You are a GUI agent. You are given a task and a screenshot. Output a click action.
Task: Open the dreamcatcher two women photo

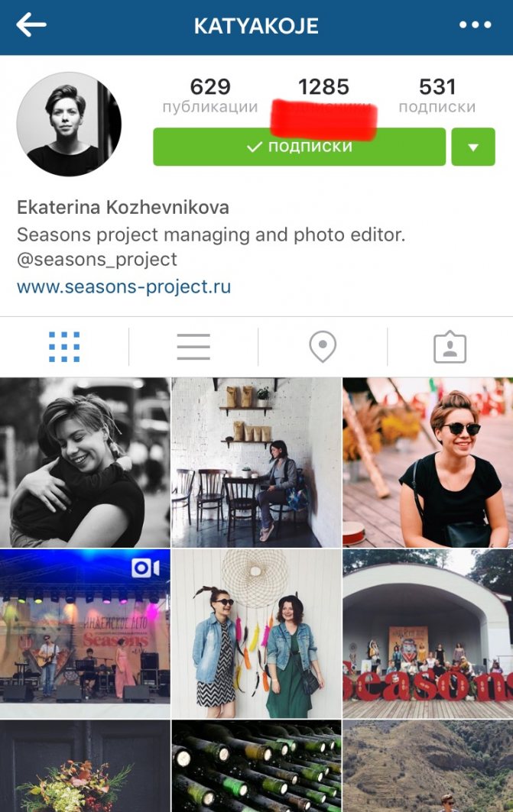[257, 633]
